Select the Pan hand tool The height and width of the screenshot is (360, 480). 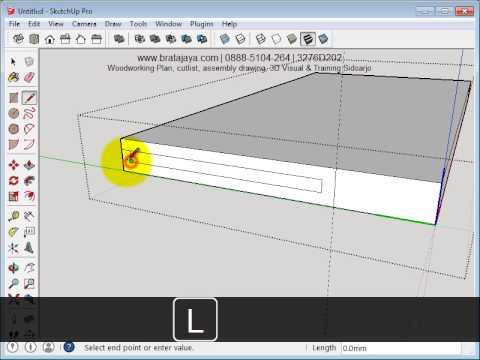point(29,268)
